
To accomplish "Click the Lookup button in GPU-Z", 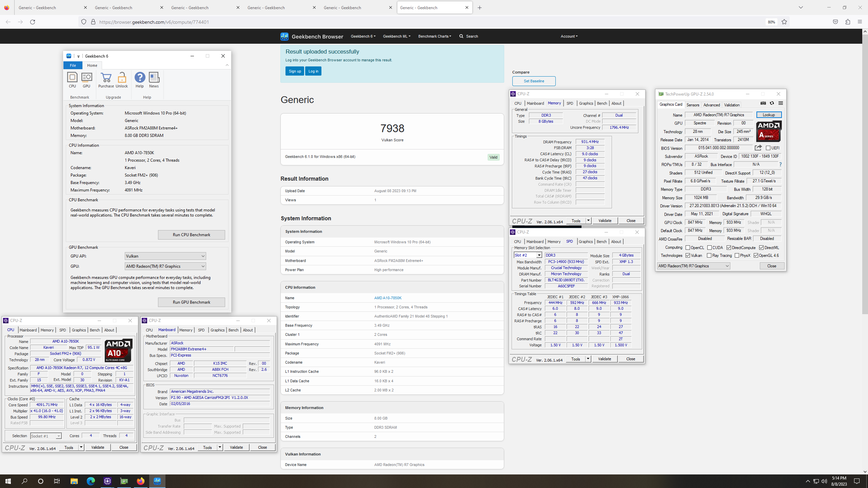I will (769, 115).
